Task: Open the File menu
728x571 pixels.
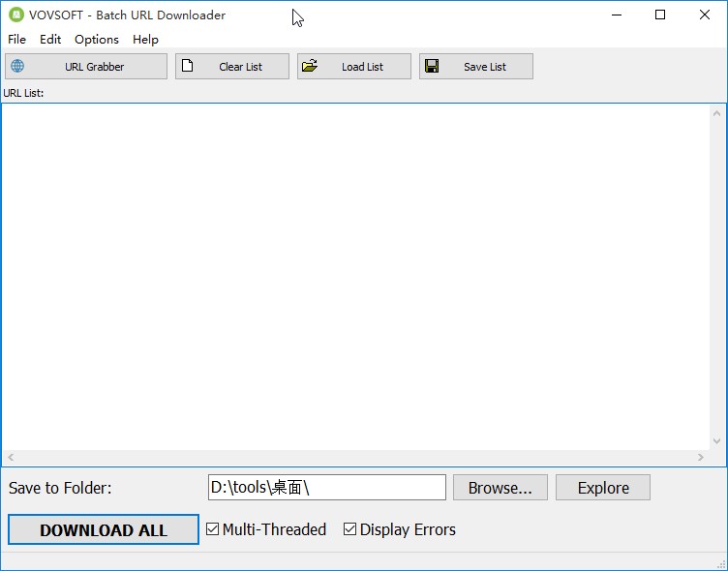Action: click(x=16, y=40)
